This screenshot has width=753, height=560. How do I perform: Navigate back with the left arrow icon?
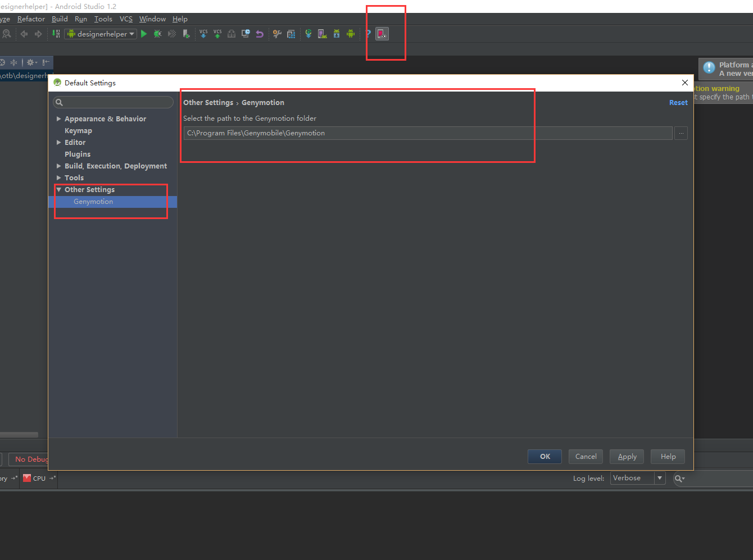tap(24, 34)
